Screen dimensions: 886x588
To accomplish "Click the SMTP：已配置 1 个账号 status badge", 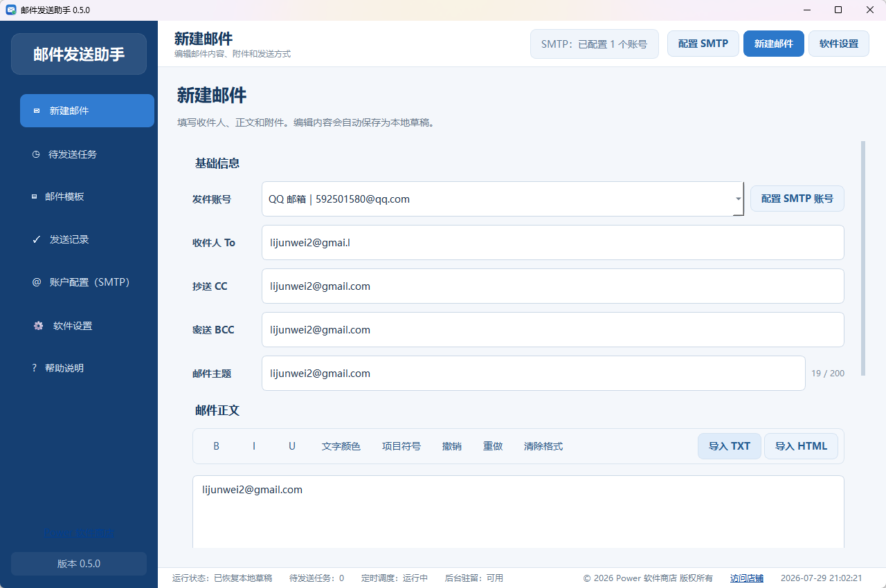I will coord(595,44).
